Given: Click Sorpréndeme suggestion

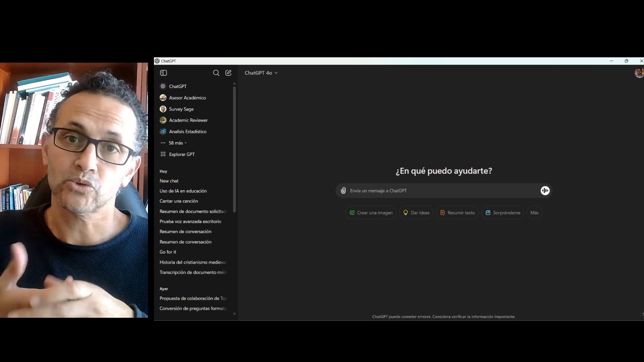Looking at the screenshot, I should coord(503,213).
